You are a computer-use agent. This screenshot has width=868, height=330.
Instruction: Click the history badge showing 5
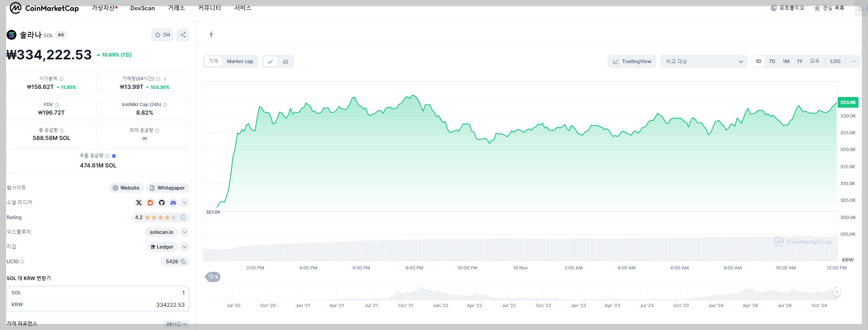tap(213, 277)
